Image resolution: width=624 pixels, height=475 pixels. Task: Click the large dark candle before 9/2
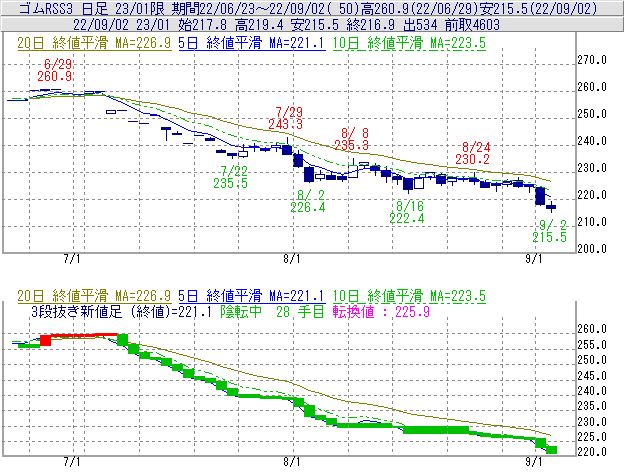pyautogui.click(x=540, y=196)
